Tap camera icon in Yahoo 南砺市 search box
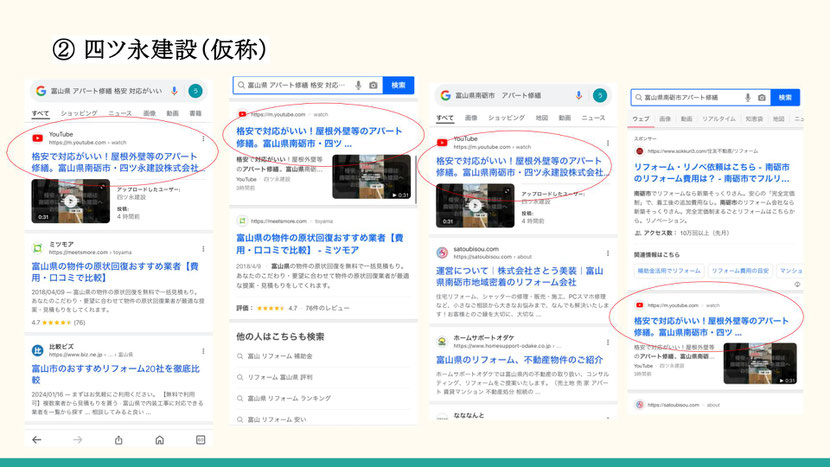Screen dimensions: 830x467 click(762, 97)
